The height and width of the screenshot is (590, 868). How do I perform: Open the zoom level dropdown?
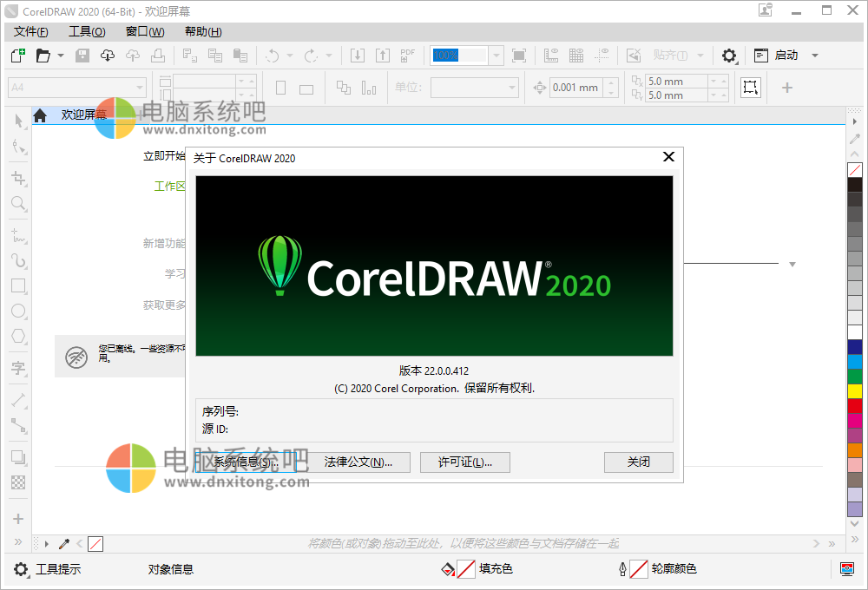coord(496,56)
